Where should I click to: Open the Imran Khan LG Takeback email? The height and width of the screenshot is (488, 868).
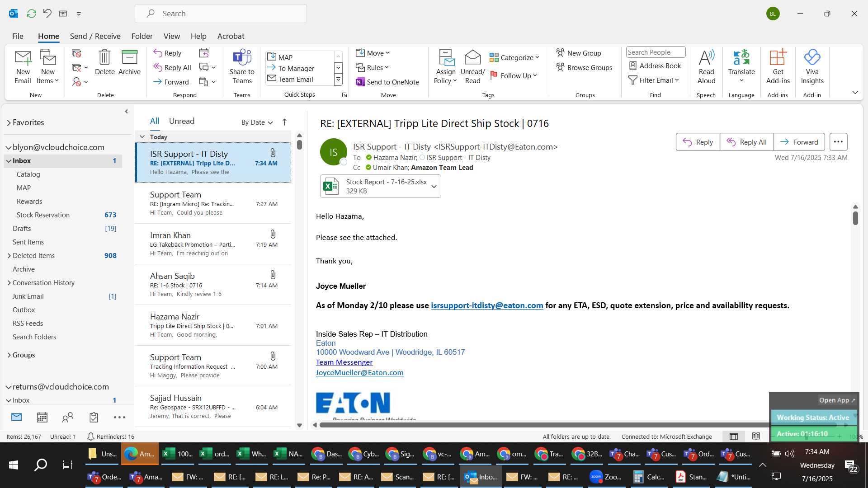click(213, 244)
